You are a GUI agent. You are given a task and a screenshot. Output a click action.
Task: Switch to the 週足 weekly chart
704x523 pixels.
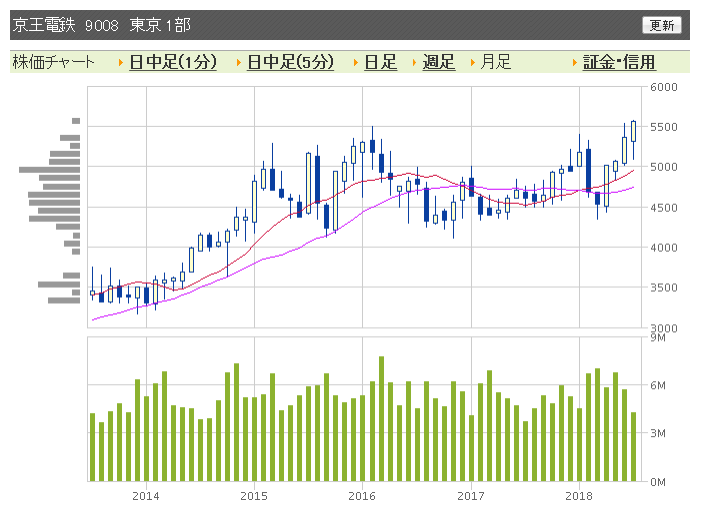pos(439,62)
